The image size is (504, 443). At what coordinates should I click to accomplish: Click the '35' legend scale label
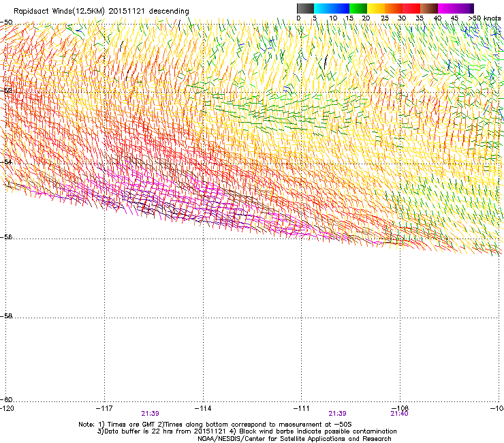(x=420, y=18)
